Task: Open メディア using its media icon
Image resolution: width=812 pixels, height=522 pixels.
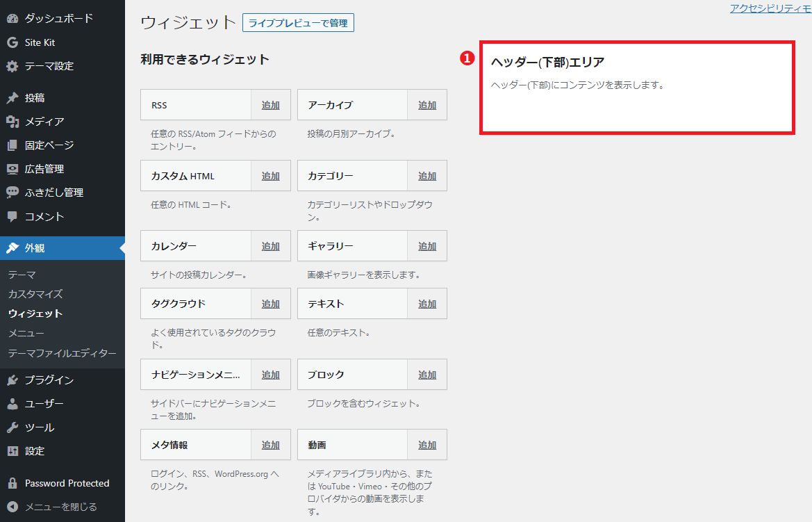Action: point(13,122)
